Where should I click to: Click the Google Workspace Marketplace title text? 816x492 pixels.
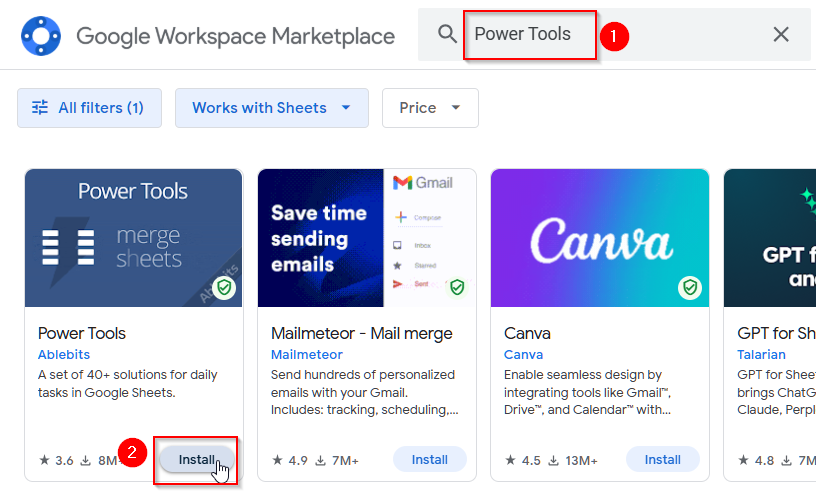pos(235,36)
